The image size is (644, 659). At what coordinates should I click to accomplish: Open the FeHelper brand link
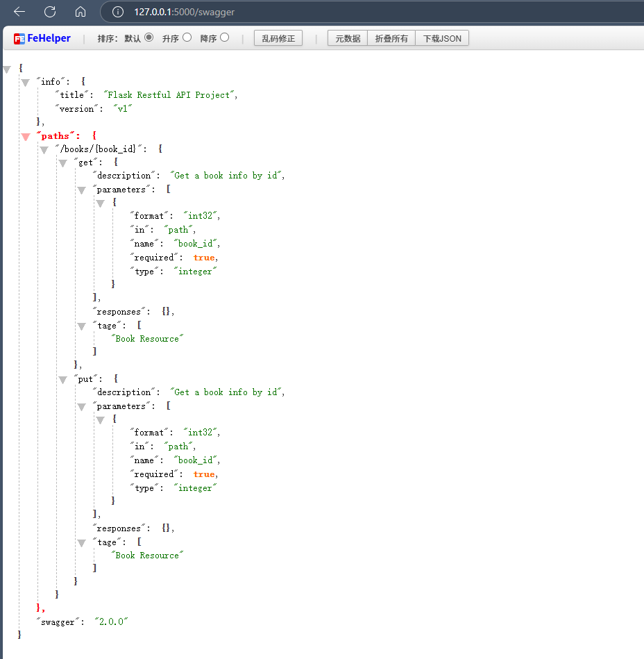tap(49, 38)
